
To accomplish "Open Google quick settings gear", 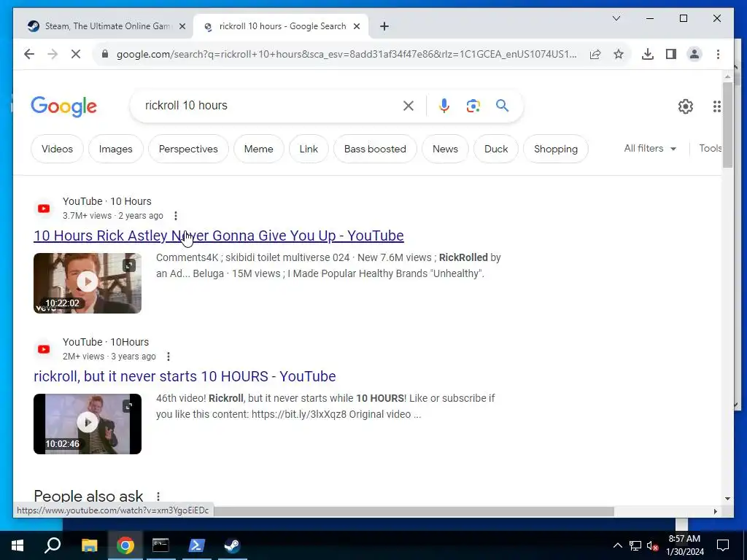I will (x=686, y=106).
